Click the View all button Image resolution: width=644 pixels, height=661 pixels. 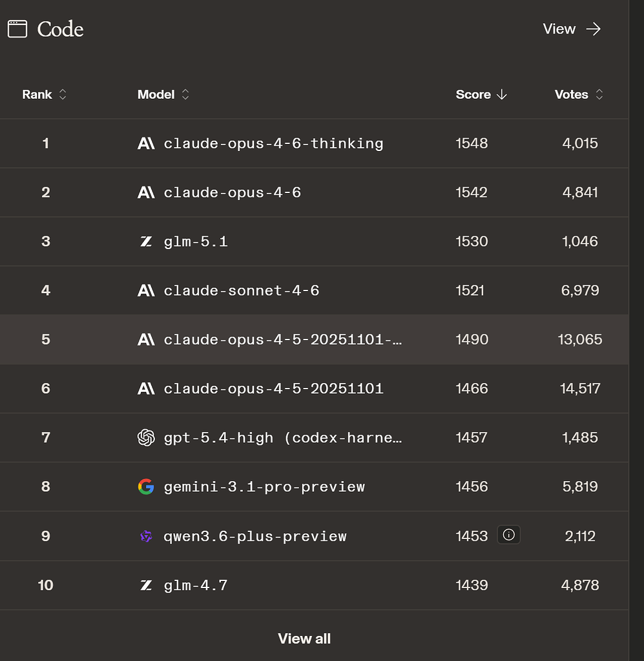(304, 638)
